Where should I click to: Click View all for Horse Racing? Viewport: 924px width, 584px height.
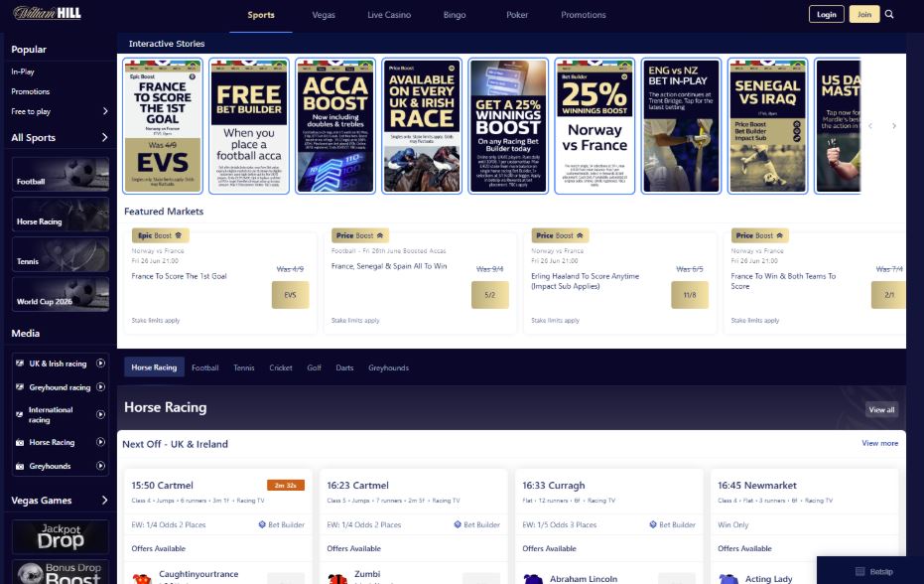[881, 409]
